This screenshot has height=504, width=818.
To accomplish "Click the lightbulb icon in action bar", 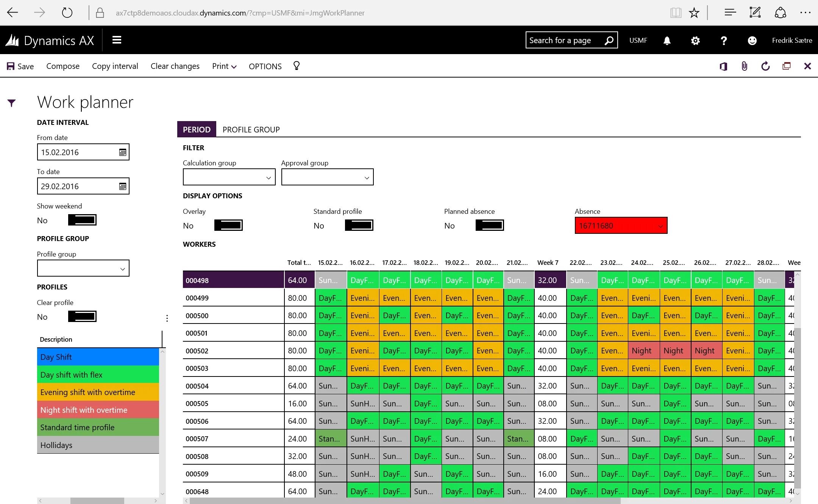I will point(297,66).
